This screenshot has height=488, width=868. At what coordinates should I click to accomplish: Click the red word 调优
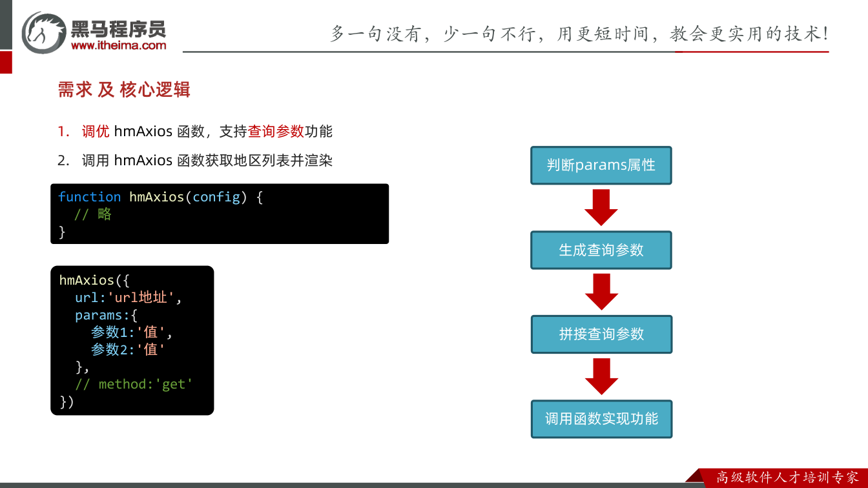tap(96, 131)
